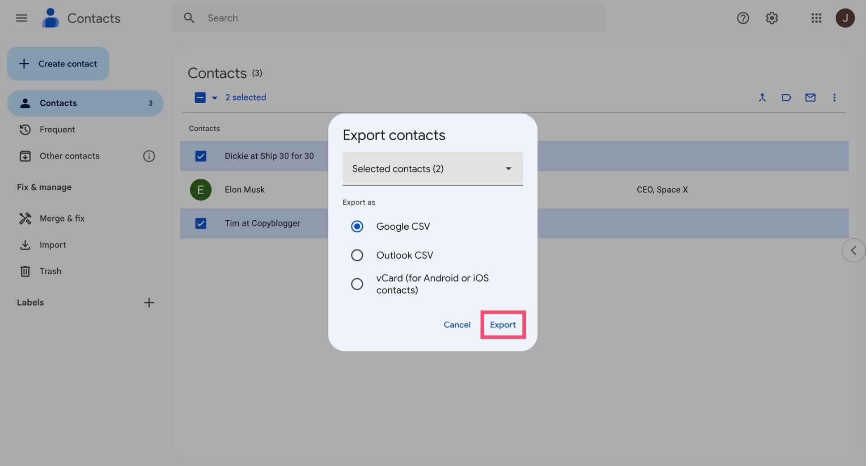Expand the collapsed right side panel chevron
Viewport: 868px width, 466px height.
click(x=853, y=250)
